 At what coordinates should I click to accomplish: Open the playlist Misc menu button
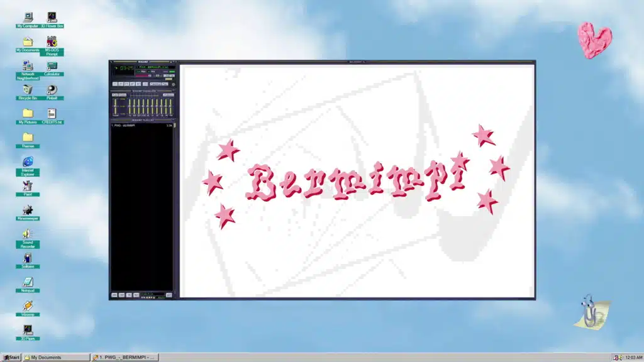click(x=136, y=294)
